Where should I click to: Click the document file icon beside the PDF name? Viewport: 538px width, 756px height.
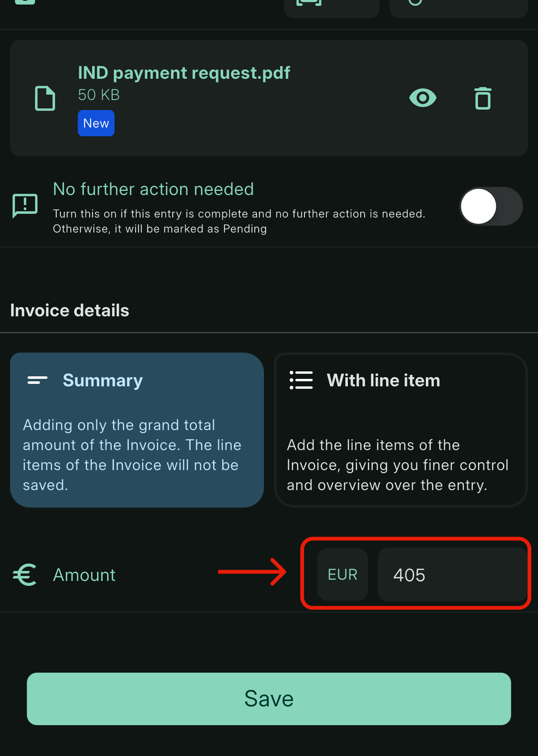click(x=45, y=98)
